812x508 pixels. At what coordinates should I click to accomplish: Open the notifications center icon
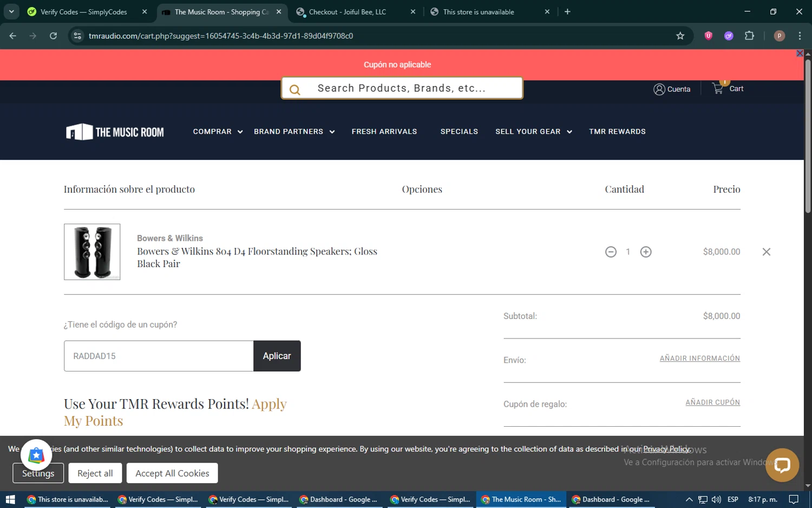coord(794,499)
